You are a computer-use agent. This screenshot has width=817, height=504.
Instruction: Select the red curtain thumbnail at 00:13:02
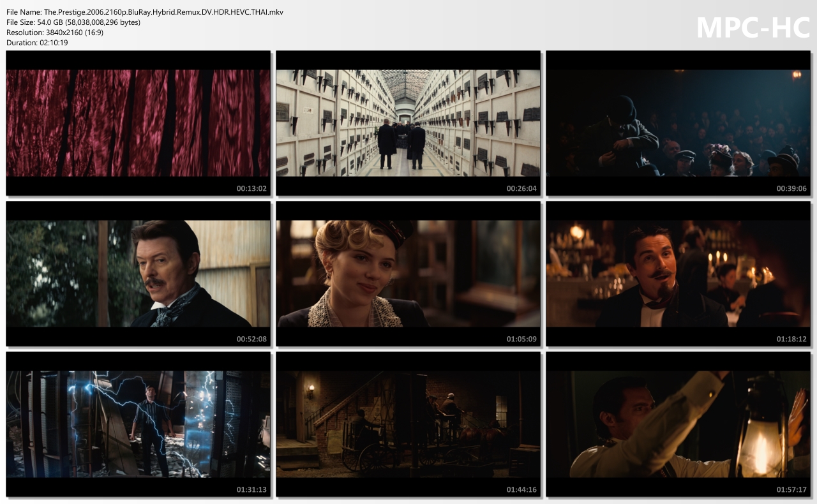coord(139,123)
